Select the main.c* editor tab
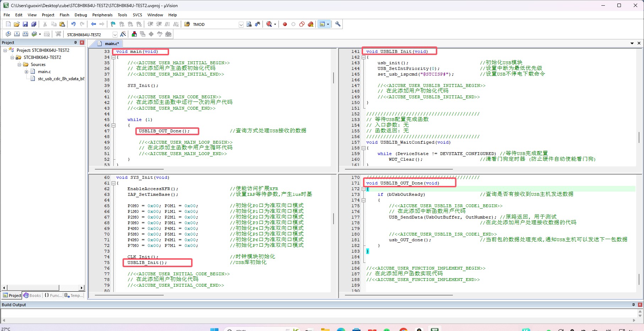This screenshot has width=644, height=331. [x=109, y=44]
